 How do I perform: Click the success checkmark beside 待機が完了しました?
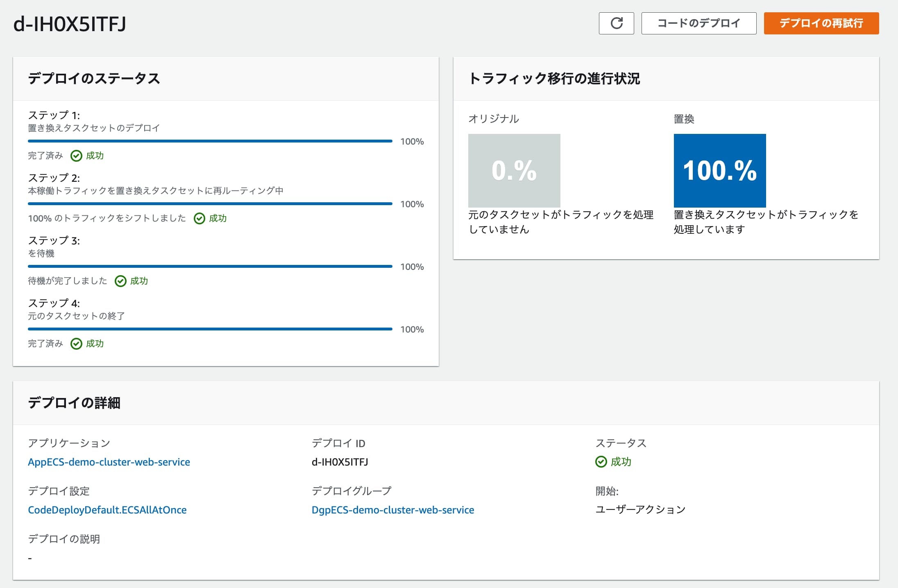[121, 281]
